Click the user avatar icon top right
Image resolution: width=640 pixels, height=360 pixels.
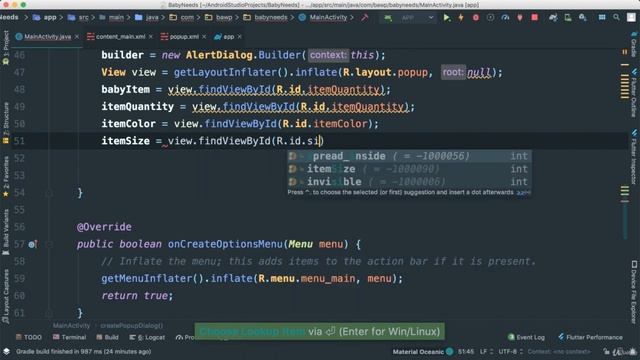click(x=631, y=18)
